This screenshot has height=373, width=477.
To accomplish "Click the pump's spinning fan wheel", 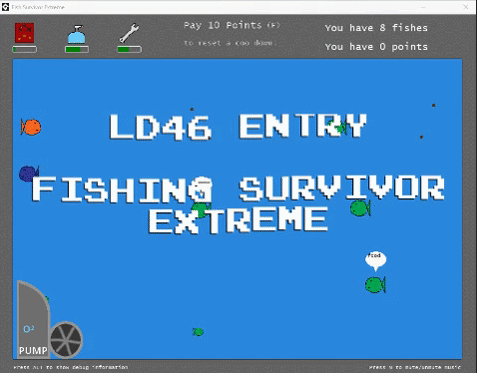I will (x=66, y=340).
